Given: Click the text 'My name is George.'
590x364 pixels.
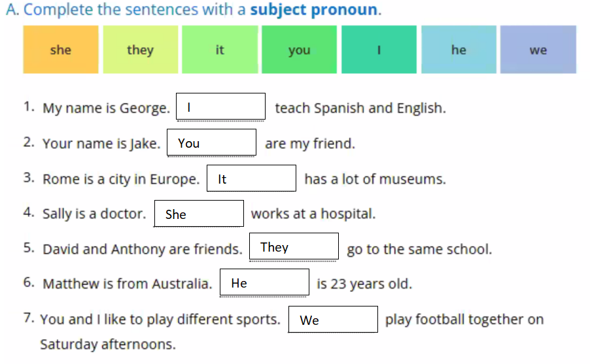Looking at the screenshot, I should pyautogui.click(x=106, y=108).
